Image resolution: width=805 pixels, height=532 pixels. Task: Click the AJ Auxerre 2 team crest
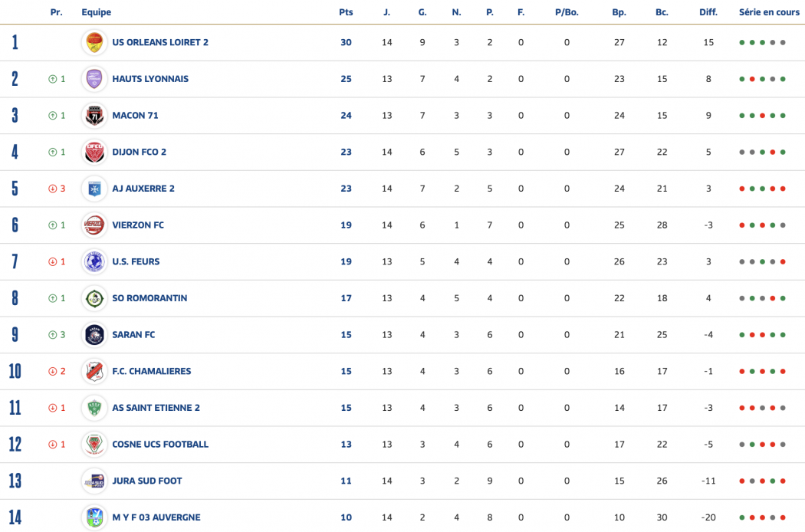click(94, 189)
